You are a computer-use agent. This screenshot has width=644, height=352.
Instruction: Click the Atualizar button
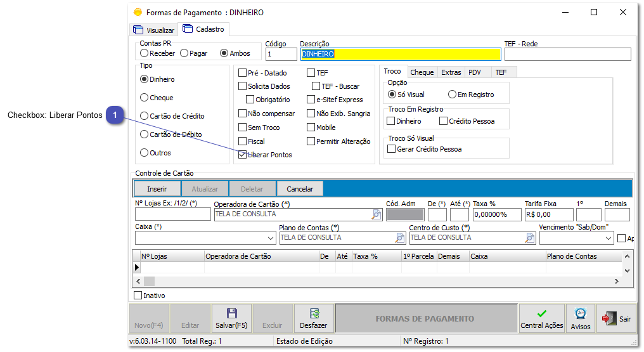[x=205, y=188]
